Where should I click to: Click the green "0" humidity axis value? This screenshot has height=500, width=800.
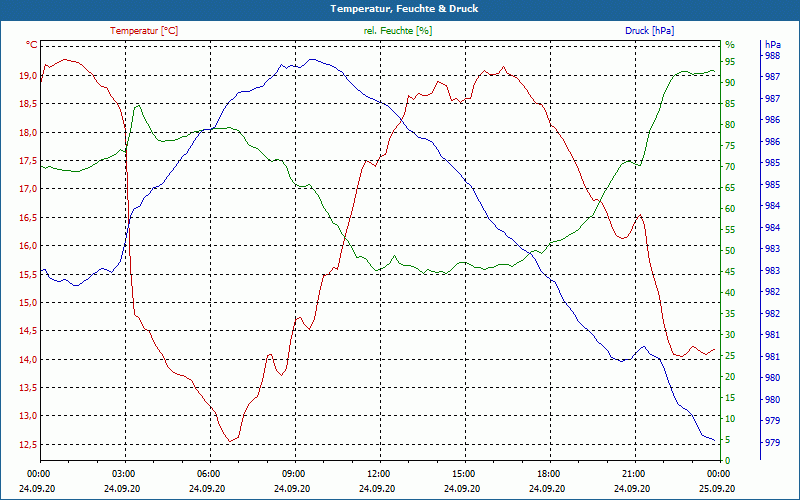point(728,461)
